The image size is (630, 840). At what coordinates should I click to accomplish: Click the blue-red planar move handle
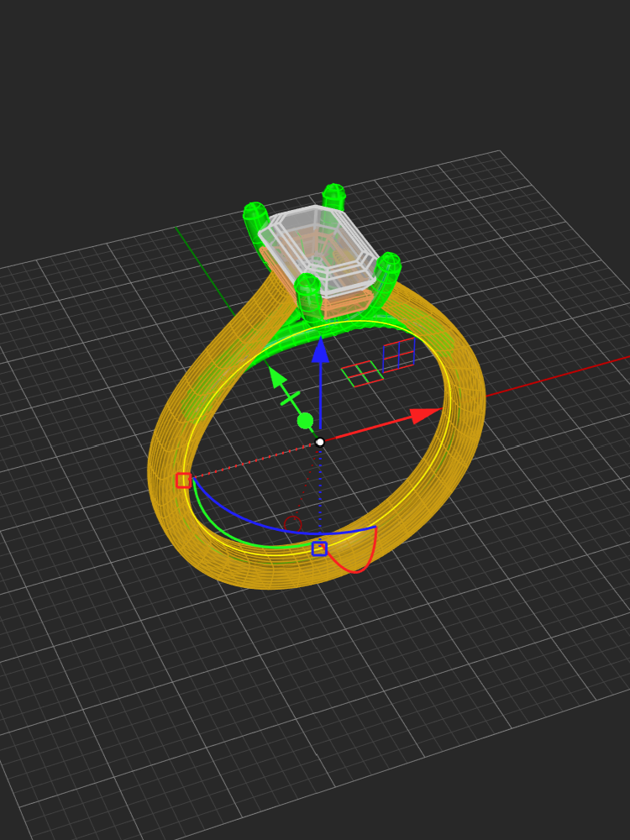(x=399, y=354)
